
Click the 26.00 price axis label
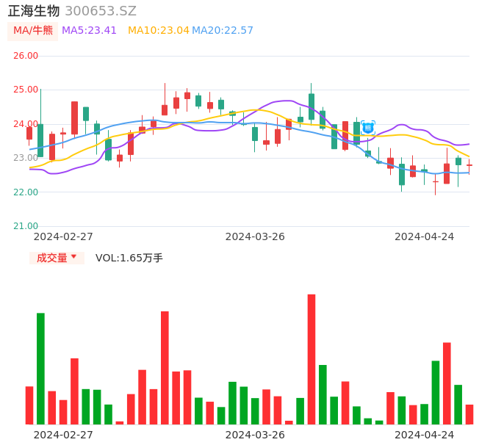[x=26, y=56]
